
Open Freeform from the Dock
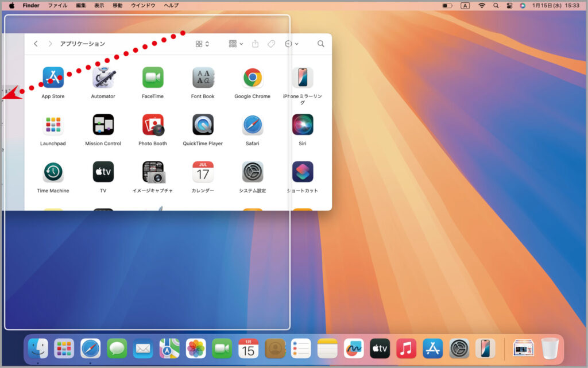[354, 348]
